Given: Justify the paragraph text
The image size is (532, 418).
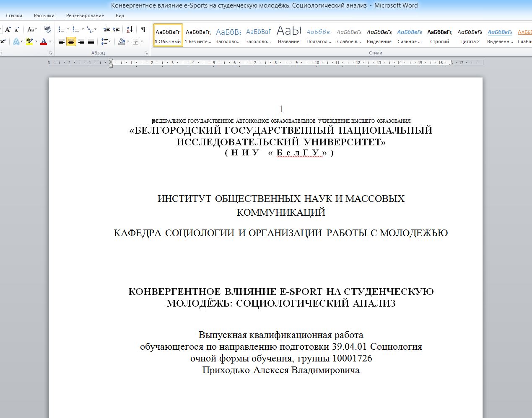Looking at the screenshot, I should pyautogui.click(x=91, y=41).
